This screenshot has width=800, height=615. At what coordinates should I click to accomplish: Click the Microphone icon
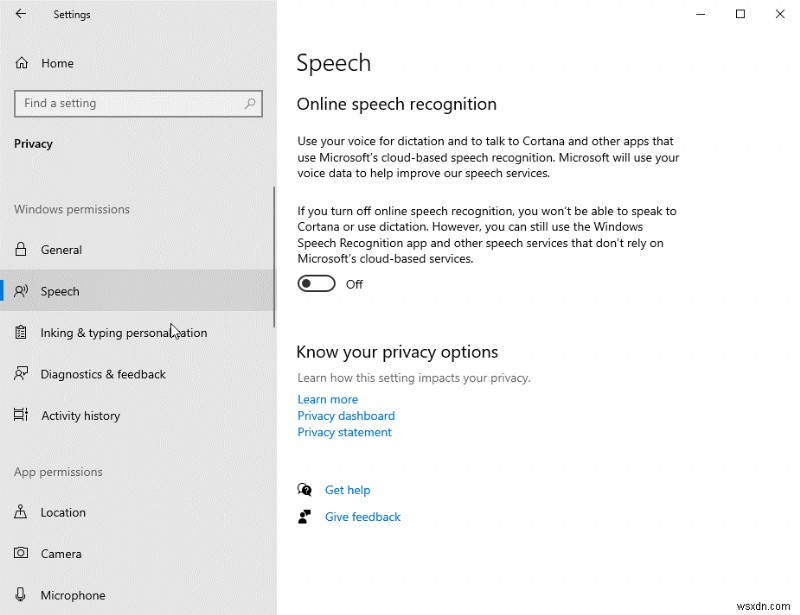point(22,594)
